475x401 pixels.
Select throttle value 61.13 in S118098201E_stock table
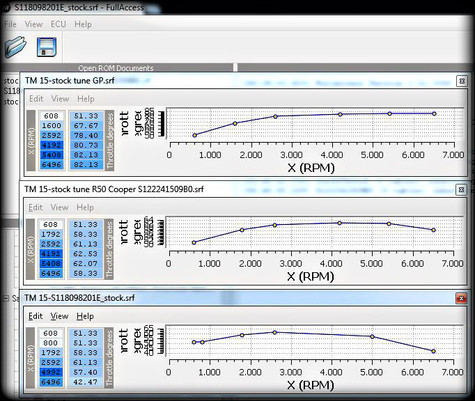coord(85,362)
